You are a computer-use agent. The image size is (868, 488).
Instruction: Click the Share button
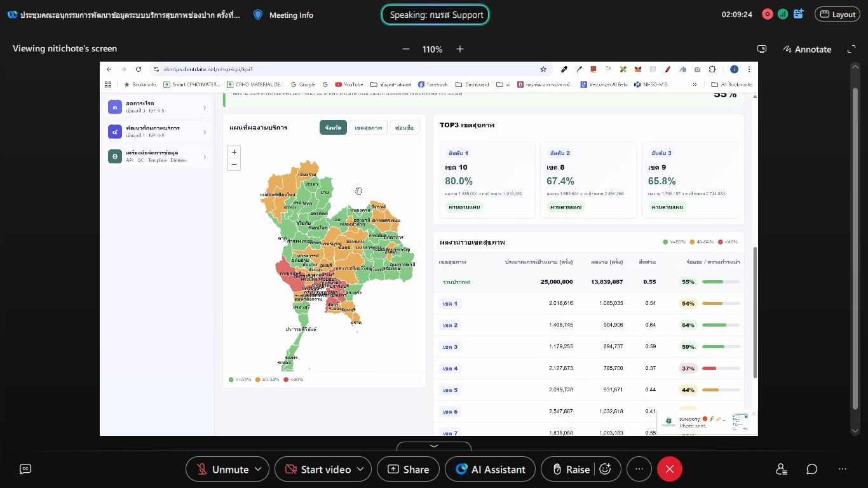pos(408,469)
